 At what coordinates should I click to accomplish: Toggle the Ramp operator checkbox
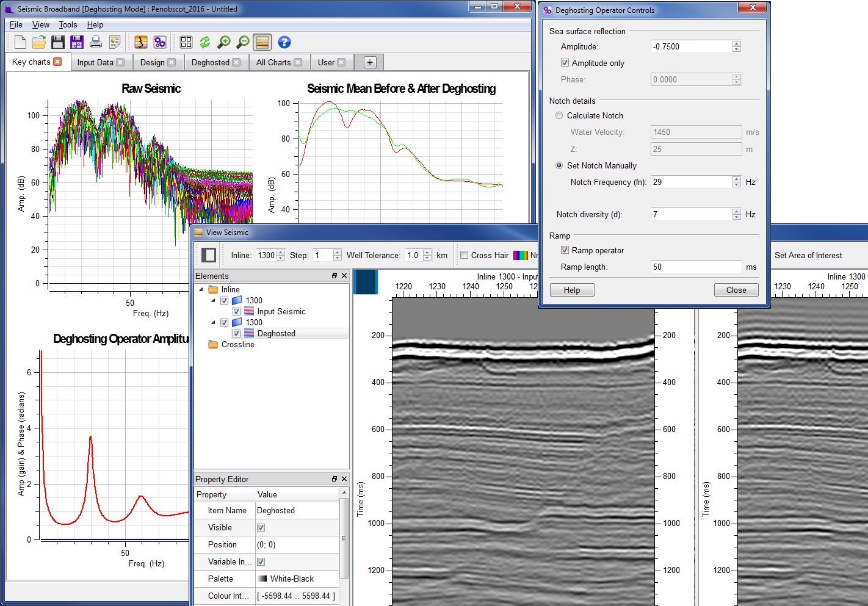point(565,250)
